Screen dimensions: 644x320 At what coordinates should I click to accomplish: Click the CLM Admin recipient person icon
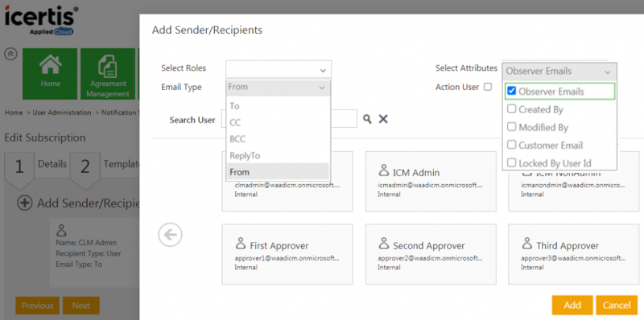click(x=61, y=230)
